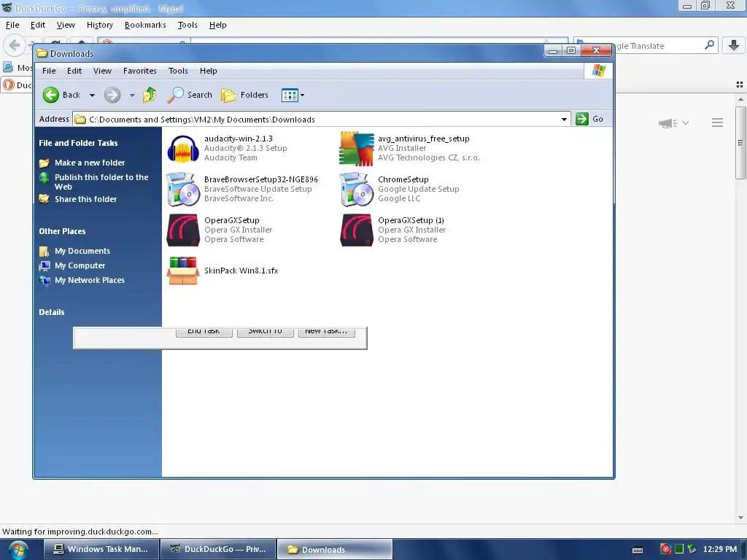Open Explorer View menu
The image size is (747, 560).
[102, 71]
